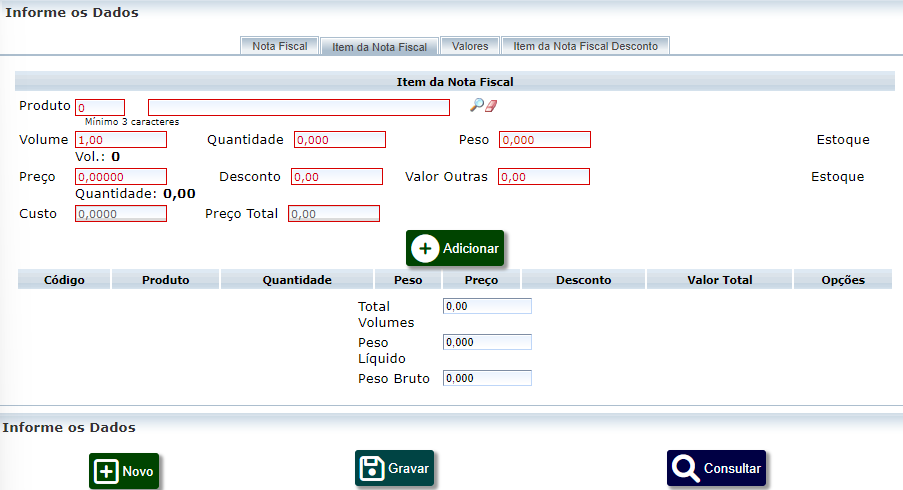The height and width of the screenshot is (490, 903).
Task: Click the Quantidade input field
Action: [x=340, y=139]
